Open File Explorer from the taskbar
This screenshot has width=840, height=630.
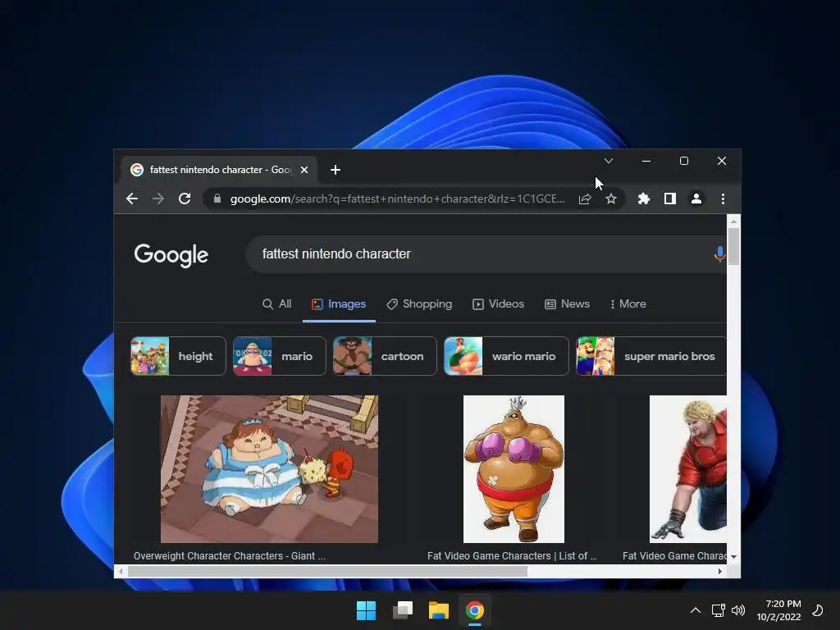click(438, 610)
